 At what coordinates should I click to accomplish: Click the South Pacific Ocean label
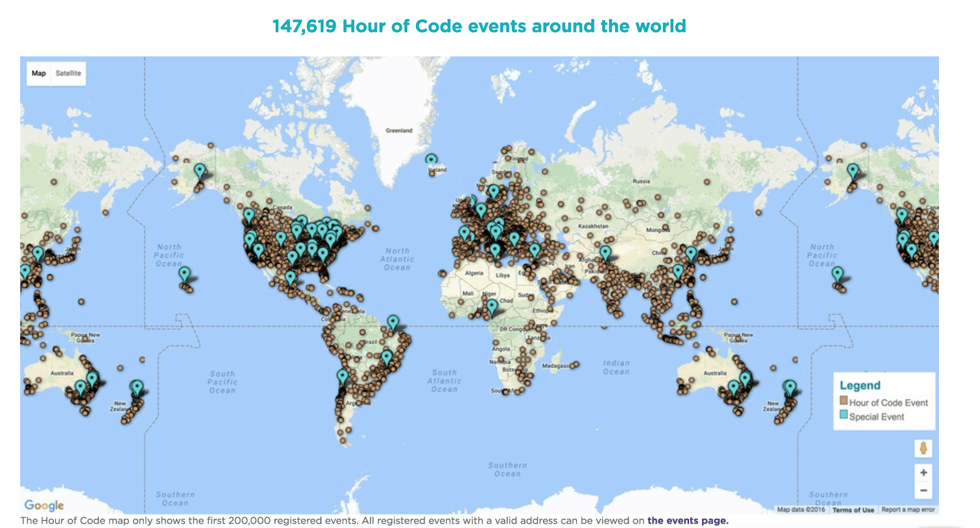coord(222,382)
